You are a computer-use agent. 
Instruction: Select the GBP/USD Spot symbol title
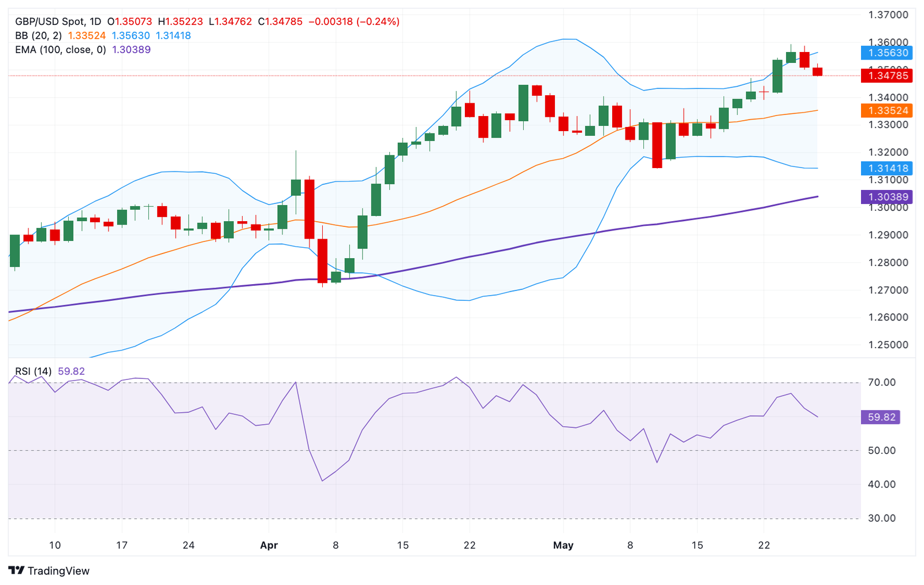click(49, 21)
